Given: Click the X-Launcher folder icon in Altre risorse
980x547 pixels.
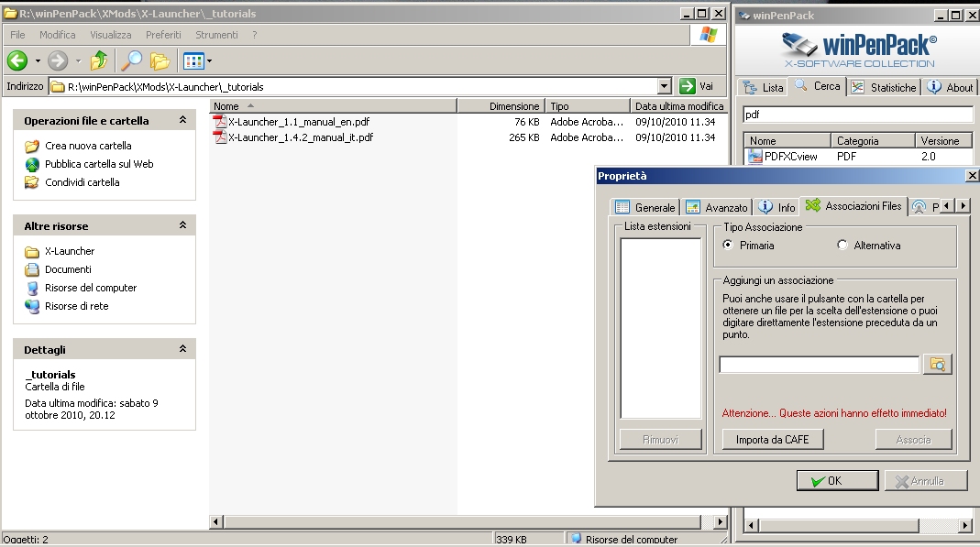Looking at the screenshot, I should point(32,252).
